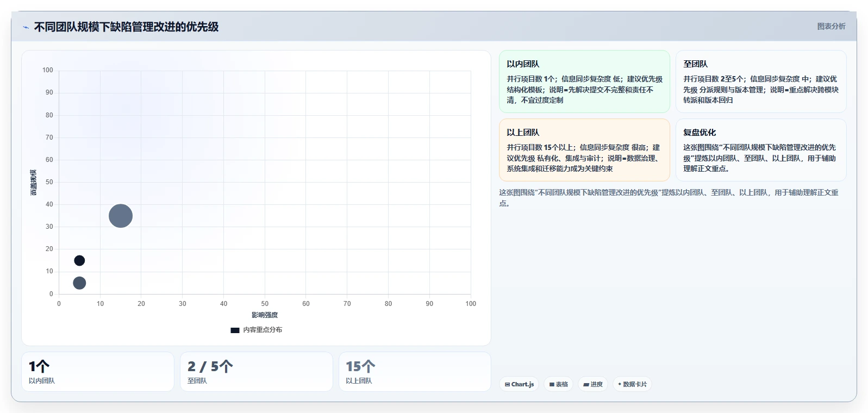Click the y-axis tick label 100
The width and height of the screenshot is (868, 413).
(x=48, y=70)
